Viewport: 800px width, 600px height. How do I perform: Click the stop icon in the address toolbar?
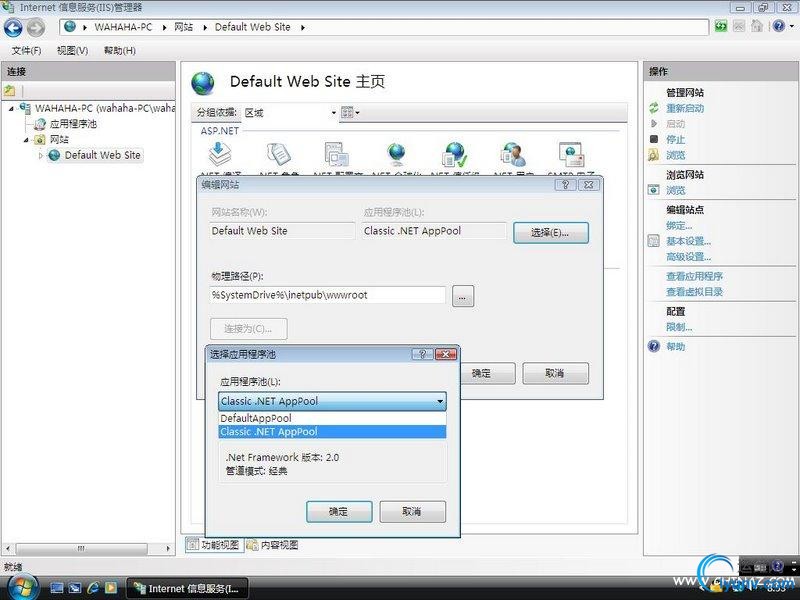[739, 26]
